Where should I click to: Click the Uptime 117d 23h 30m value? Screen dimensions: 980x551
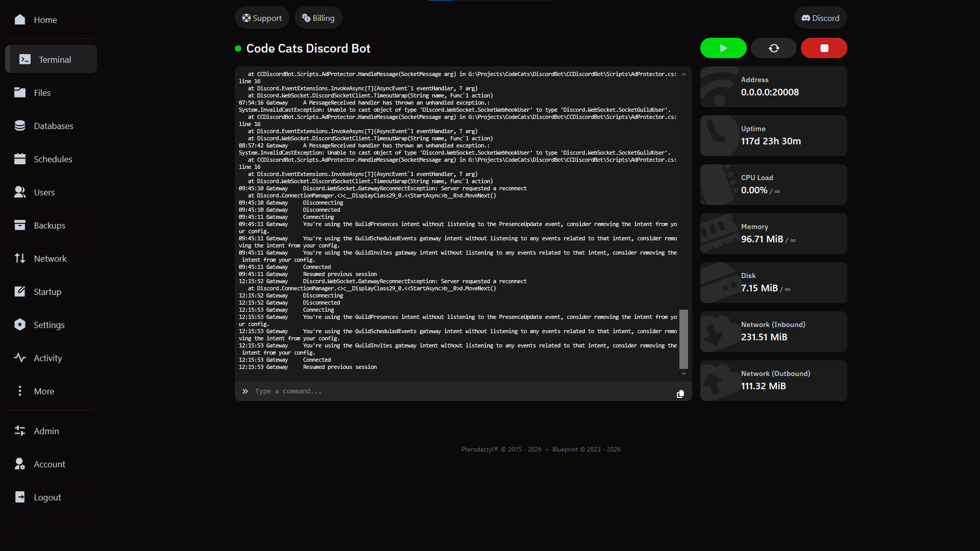point(771,141)
